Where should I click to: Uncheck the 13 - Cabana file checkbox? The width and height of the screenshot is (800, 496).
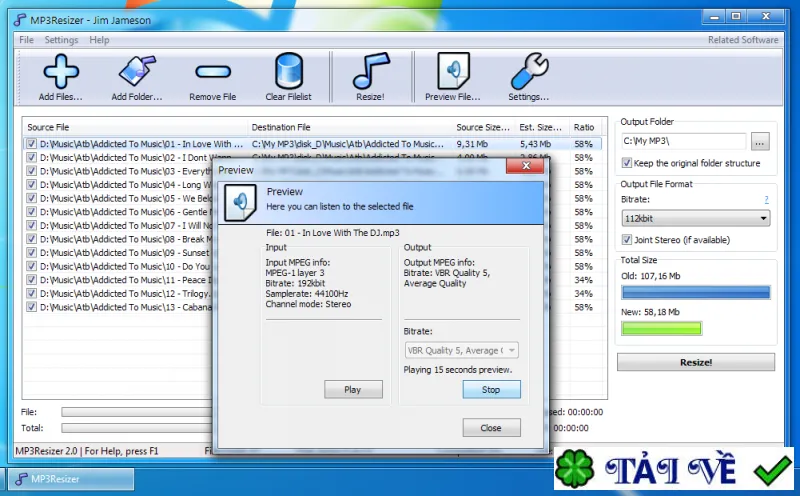[32, 307]
